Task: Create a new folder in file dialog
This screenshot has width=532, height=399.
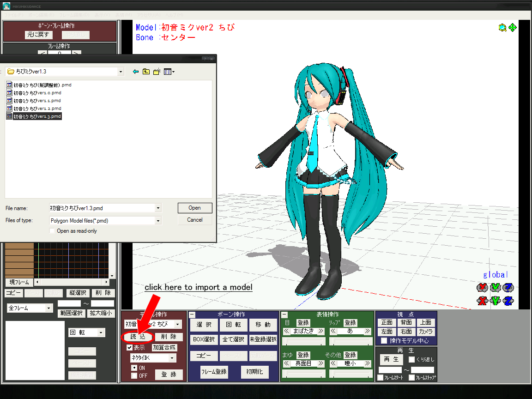Action: 157,72
